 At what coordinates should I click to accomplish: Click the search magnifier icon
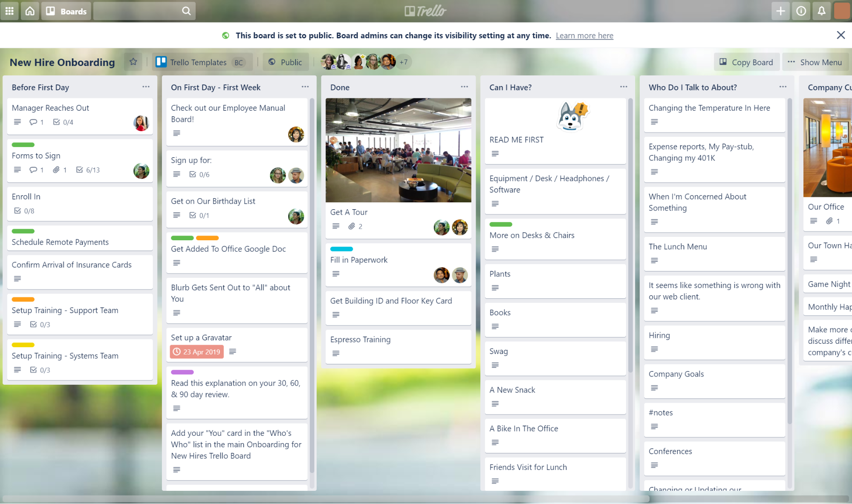(x=187, y=11)
